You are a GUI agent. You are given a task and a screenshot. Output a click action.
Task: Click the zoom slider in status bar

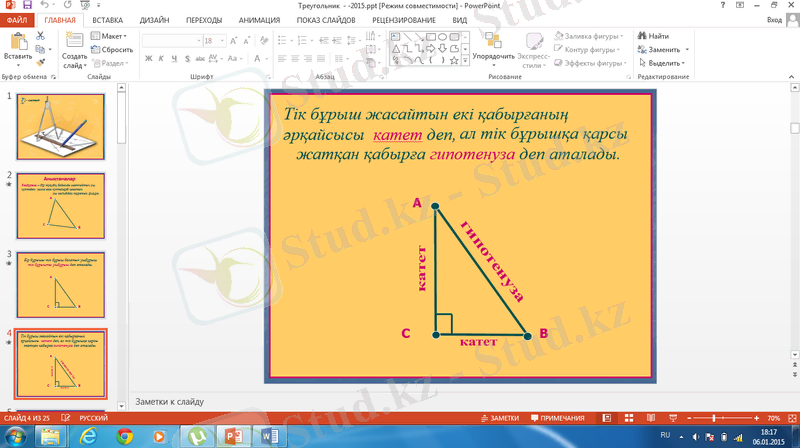click(712, 417)
